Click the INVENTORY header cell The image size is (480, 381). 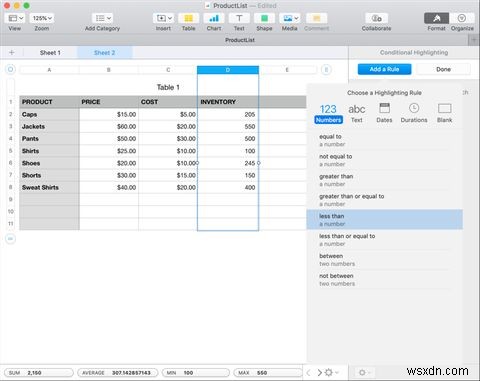(x=228, y=102)
